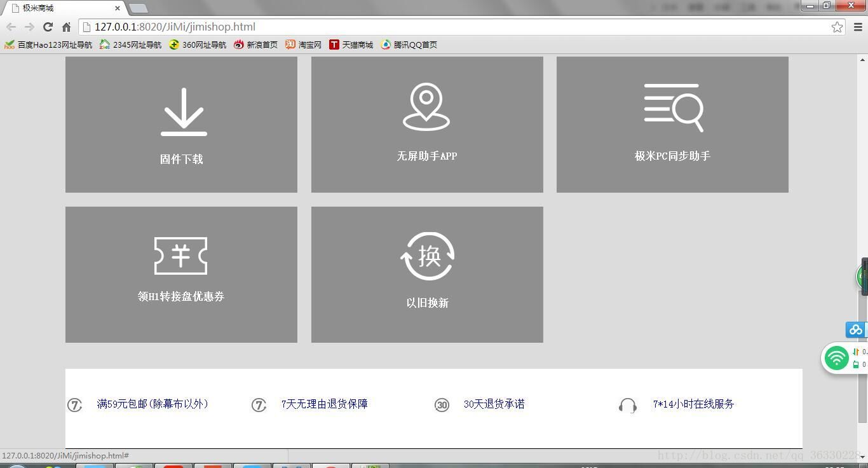
Task: Click the coupon ticket icon with ¥ symbol
Action: click(x=181, y=256)
